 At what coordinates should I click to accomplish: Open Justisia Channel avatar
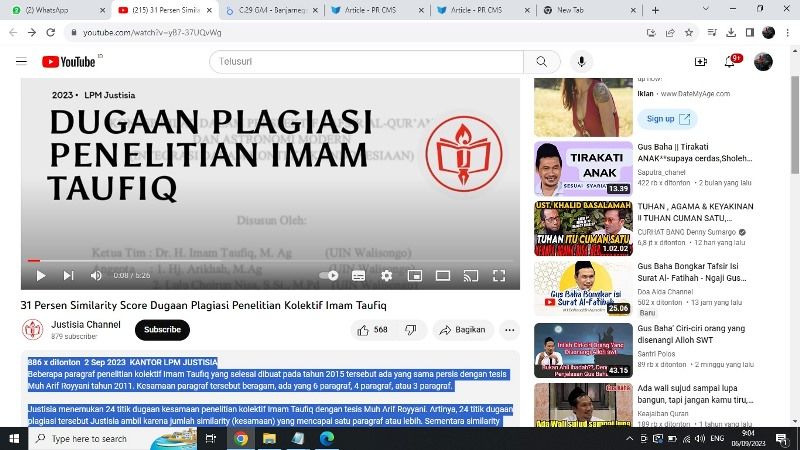pos(33,330)
